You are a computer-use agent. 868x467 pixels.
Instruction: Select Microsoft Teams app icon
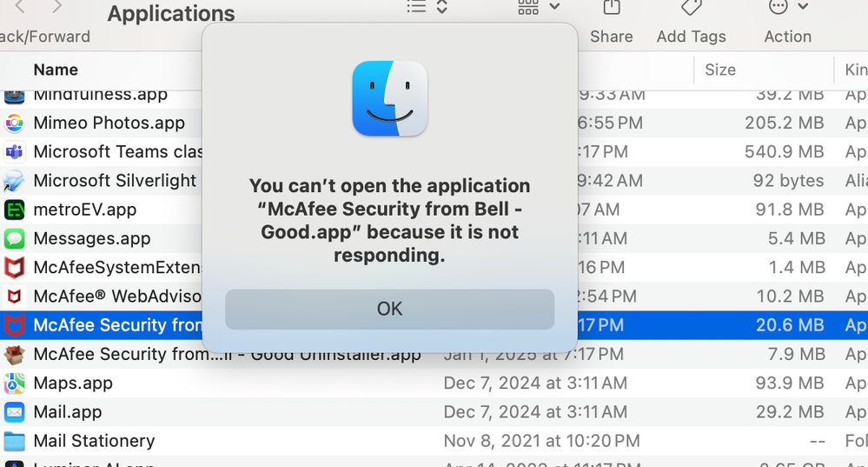[x=15, y=152]
